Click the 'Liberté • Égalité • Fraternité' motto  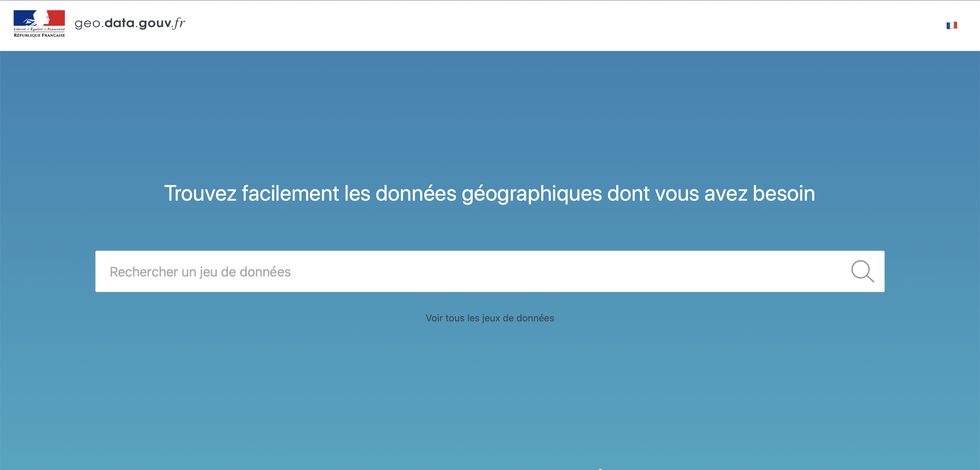click(39, 29)
